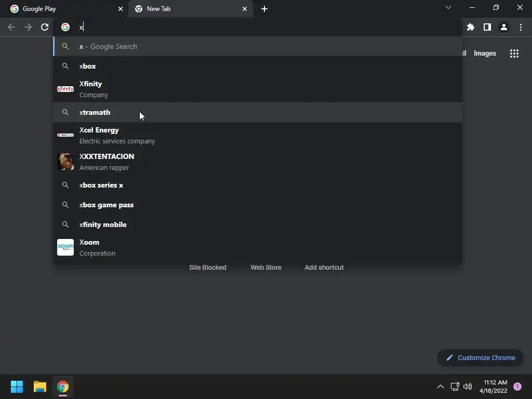Pick the xtramath suggestion
This screenshot has width=532, height=399.
click(x=258, y=112)
